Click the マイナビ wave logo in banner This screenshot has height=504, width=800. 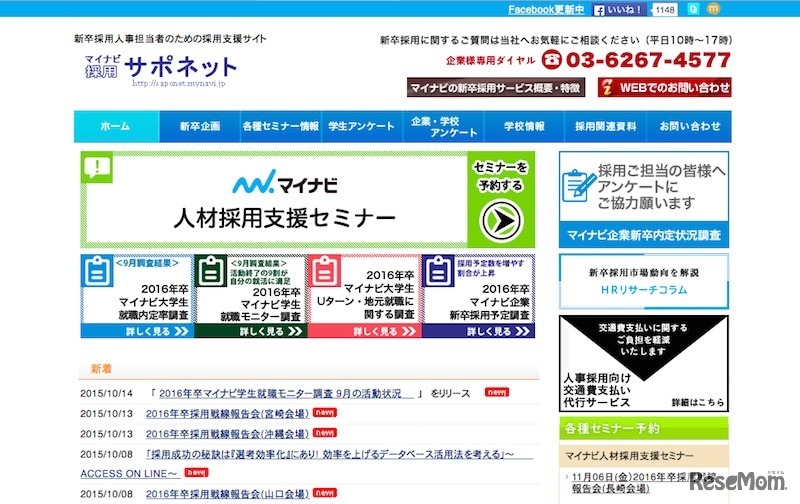(285, 182)
